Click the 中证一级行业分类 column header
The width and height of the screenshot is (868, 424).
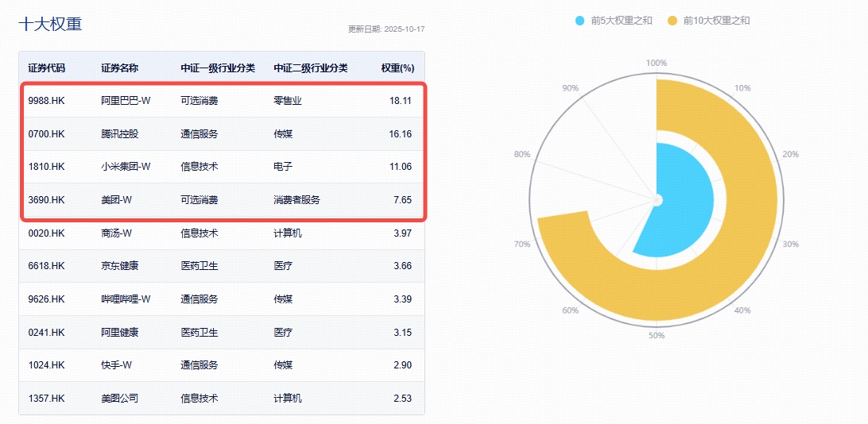[218, 68]
